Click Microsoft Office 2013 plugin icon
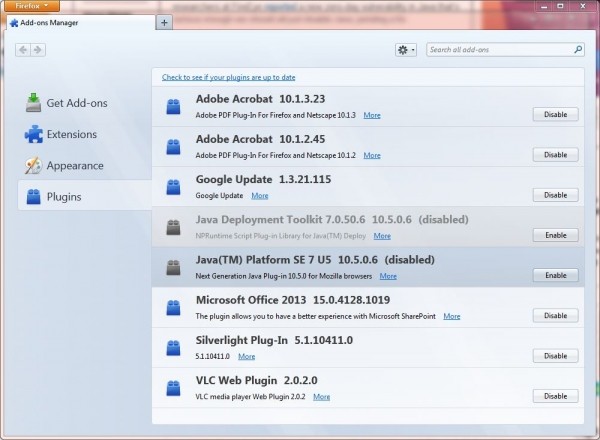Screen dimensions: 600x440 tap(173, 308)
